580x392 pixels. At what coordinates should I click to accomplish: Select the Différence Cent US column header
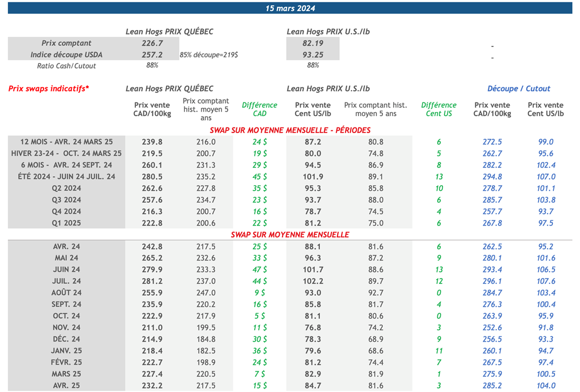pyautogui.click(x=438, y=109)
